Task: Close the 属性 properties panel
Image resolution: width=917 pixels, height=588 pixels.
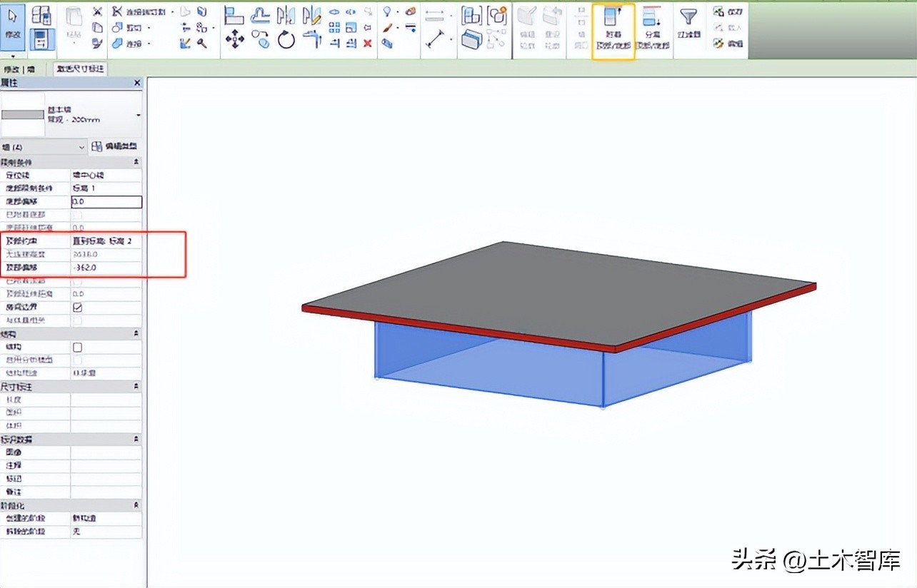Action: click(136, 83)
